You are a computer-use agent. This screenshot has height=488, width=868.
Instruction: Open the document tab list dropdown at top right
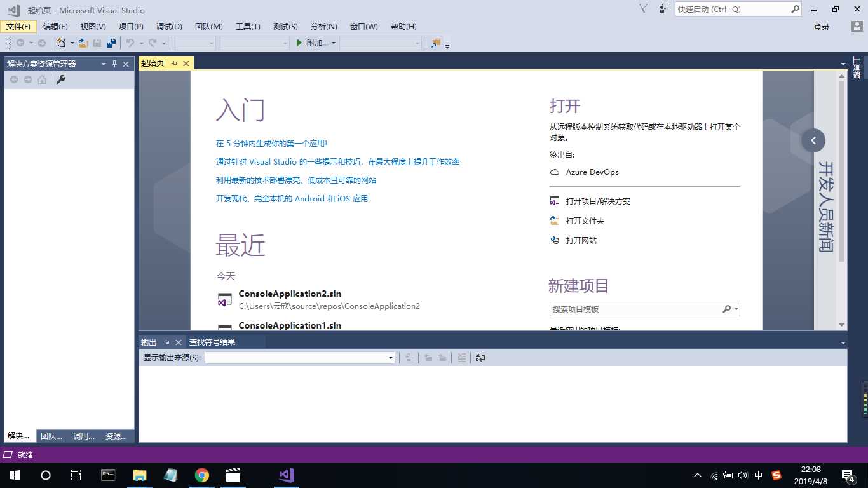click(x=843, y=64)
